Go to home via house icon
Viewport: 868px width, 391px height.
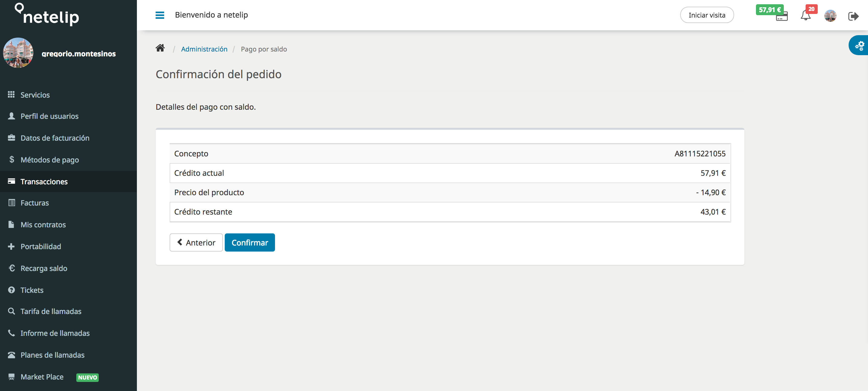(160, 48)
